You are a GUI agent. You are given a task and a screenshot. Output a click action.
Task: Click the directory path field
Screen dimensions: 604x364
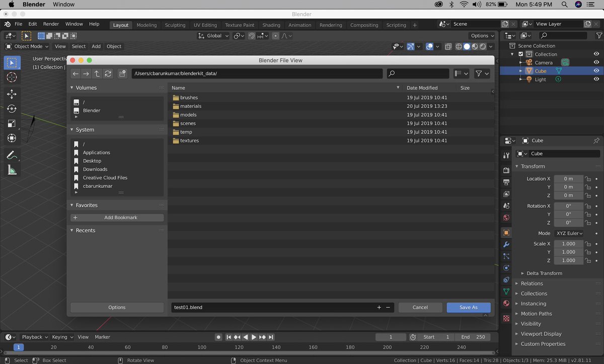click(x=257, y=74)
